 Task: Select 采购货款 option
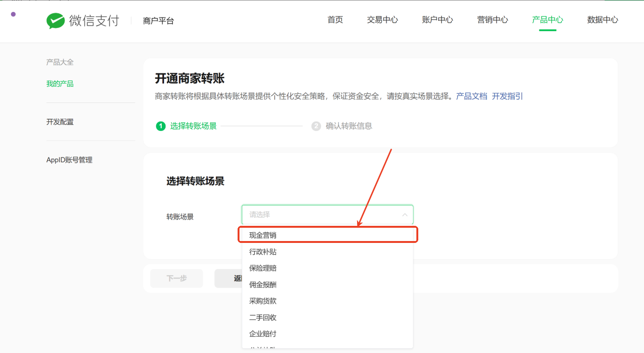(x=327, y=301)
